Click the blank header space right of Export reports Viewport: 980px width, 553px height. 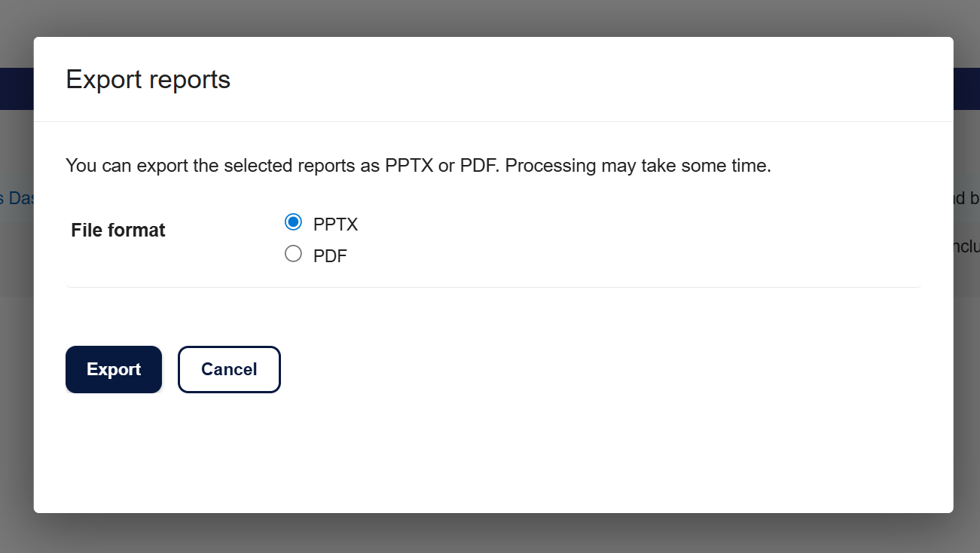click(588, 79)
